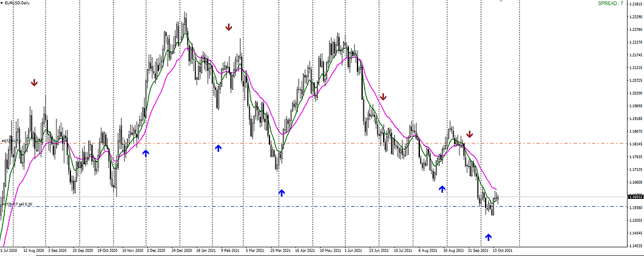The height and width of the screenshot is (256, 644).
Task: Click the 1.16600 price scale label
Action: (636, 182)
